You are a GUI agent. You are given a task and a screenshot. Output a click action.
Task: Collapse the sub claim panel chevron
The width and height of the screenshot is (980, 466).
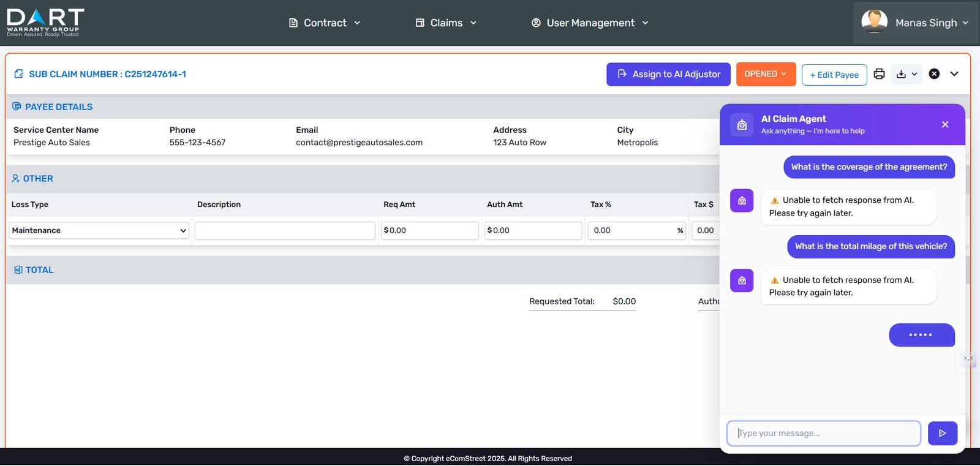click(954, 74)
